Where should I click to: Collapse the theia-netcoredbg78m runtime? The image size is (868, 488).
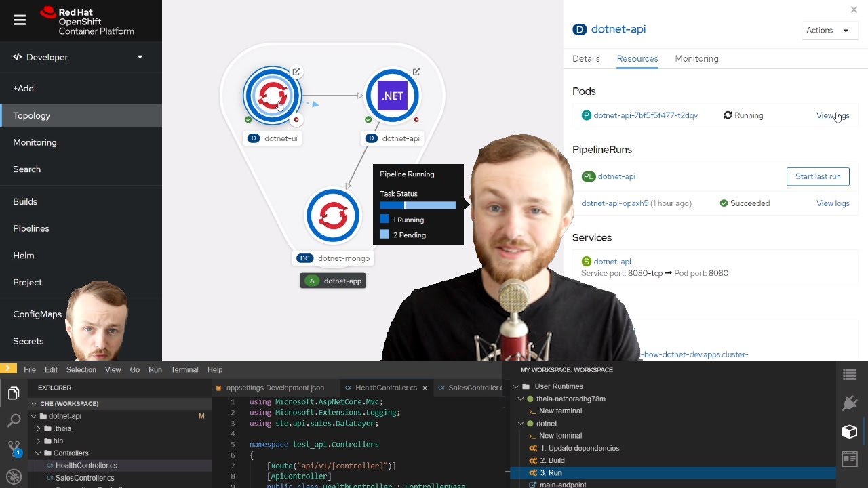click(521, 399)
